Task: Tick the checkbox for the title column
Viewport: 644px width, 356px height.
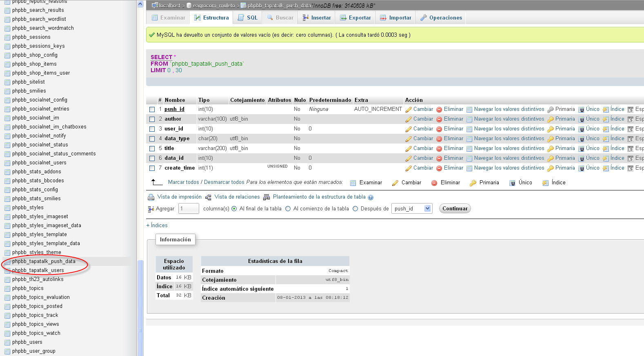Action: pos(152,149)
